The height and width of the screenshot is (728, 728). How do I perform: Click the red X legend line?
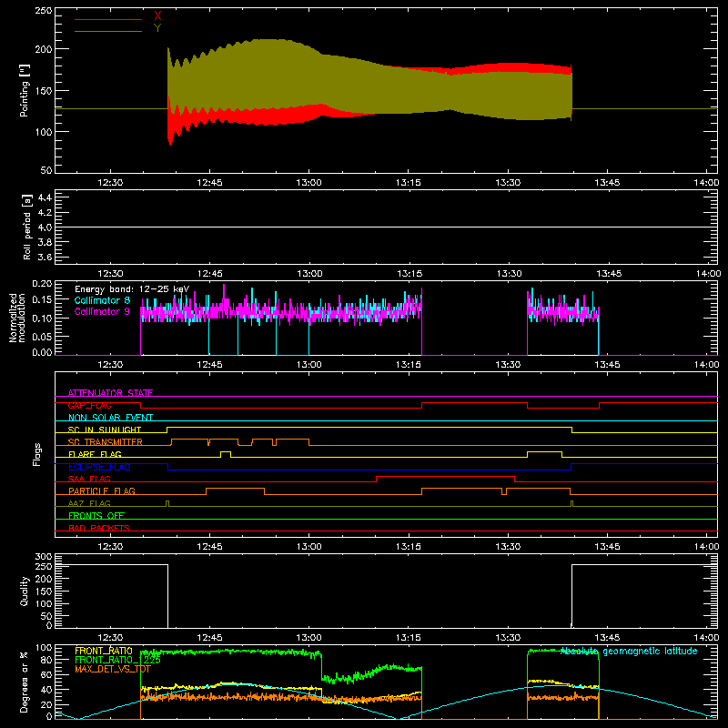(x=108, y=19)
